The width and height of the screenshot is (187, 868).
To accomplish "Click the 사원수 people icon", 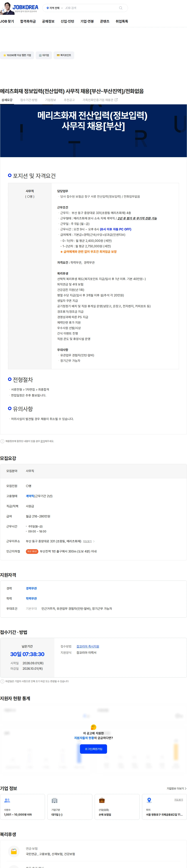I will [x=7, y=800].
